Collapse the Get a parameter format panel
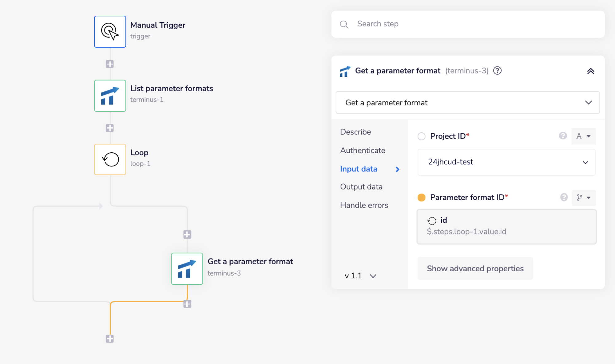Screen dimensions: 615x364 click(x=590, y=71)
